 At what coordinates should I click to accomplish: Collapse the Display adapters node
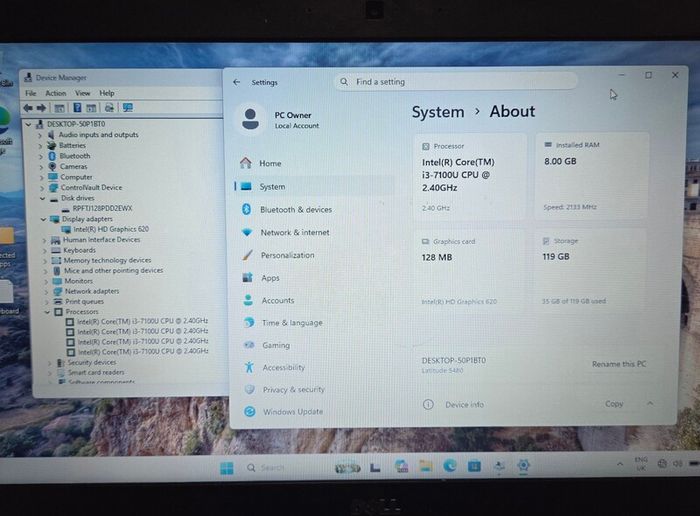point(43,219)
